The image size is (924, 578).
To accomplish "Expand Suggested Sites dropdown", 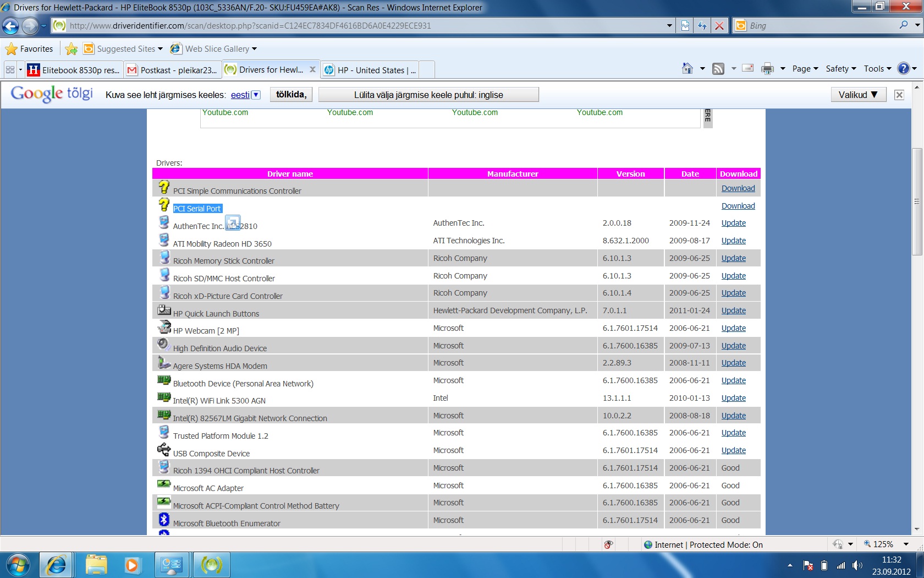I will (160, 49).
